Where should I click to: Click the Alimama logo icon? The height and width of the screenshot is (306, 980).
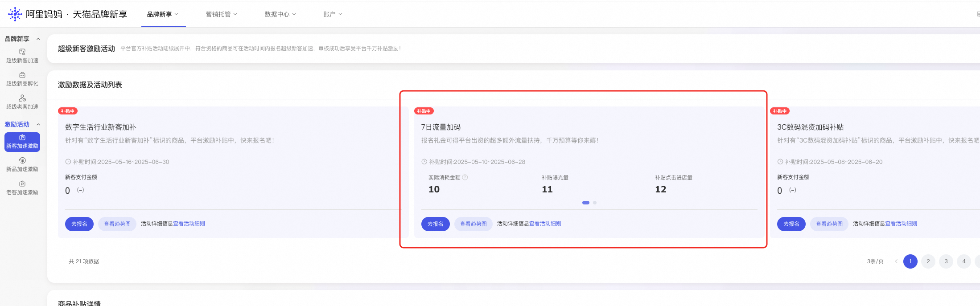(x=15, y=14)
